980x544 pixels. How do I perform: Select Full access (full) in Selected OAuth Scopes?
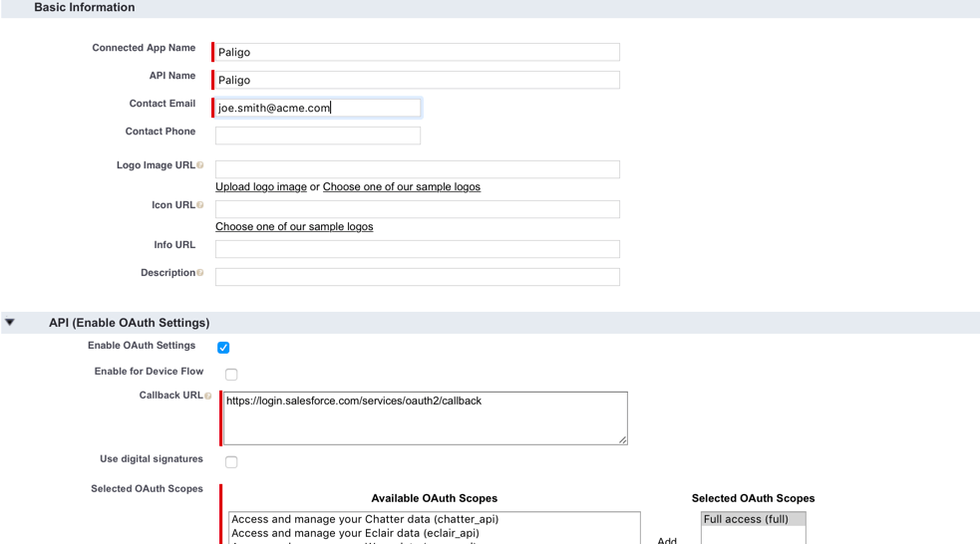[753, 519]
